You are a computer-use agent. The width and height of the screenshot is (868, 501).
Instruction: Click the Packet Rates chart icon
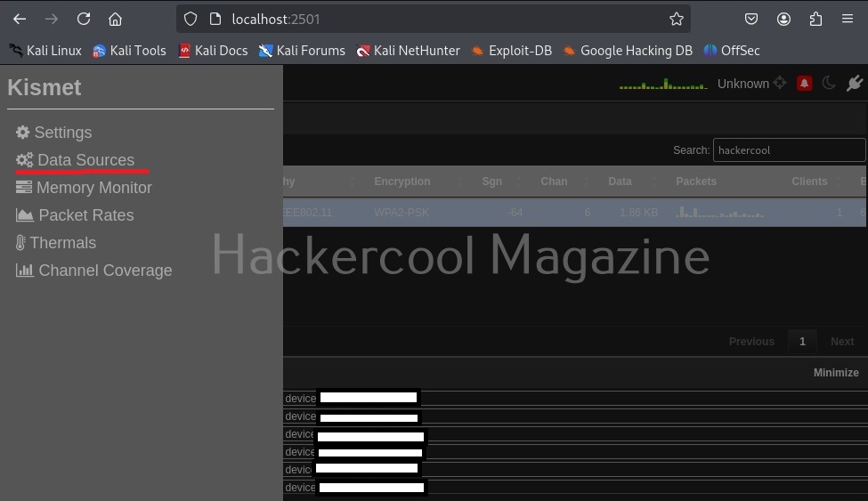[x=25, y=215]
